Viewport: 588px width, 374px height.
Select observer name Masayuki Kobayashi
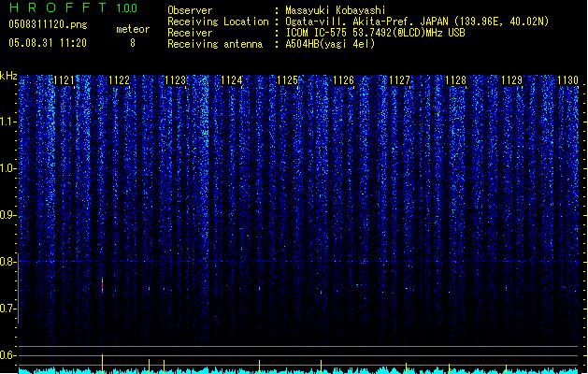coord(336,10)
